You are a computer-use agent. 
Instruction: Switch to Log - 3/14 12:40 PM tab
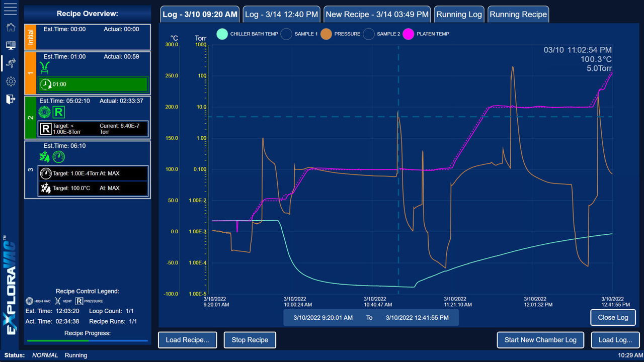click(281, 15)
